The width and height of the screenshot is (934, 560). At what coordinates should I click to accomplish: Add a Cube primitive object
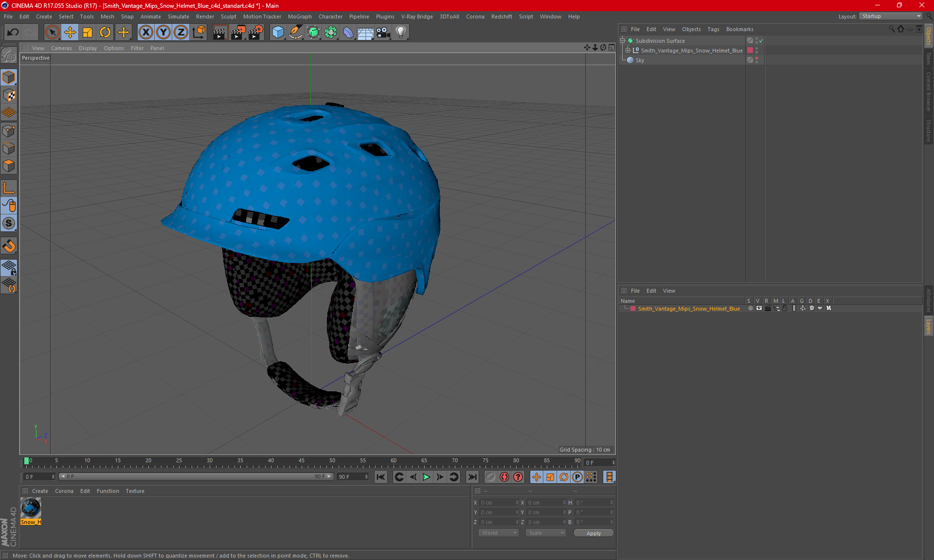pyautogui.click(x=278, y=33)
